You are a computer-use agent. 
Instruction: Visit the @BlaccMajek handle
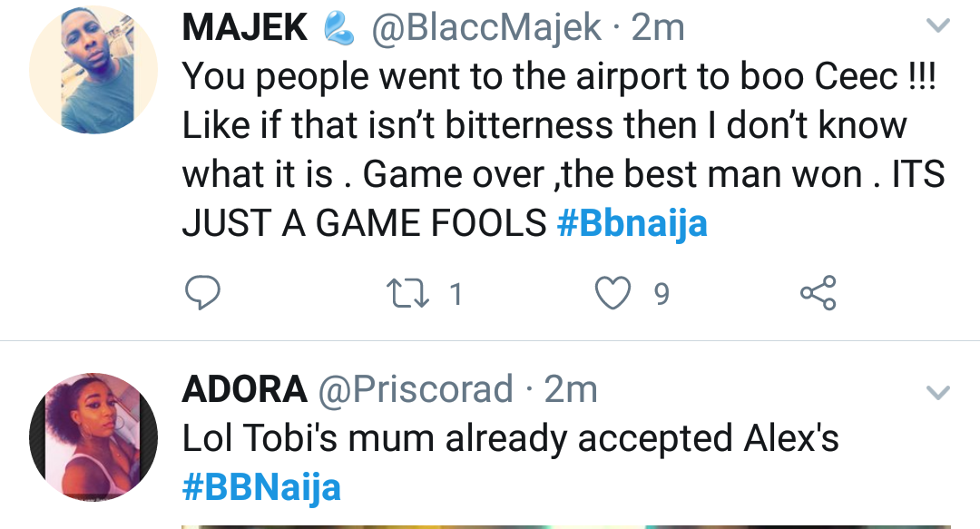(485, 28)
